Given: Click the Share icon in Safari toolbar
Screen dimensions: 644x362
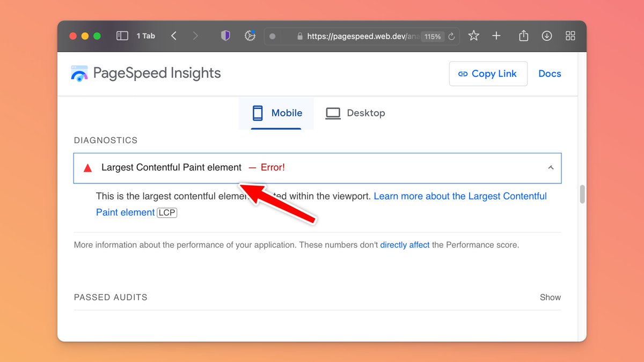Looking at the screenshot, I should [x=524, y=36].
